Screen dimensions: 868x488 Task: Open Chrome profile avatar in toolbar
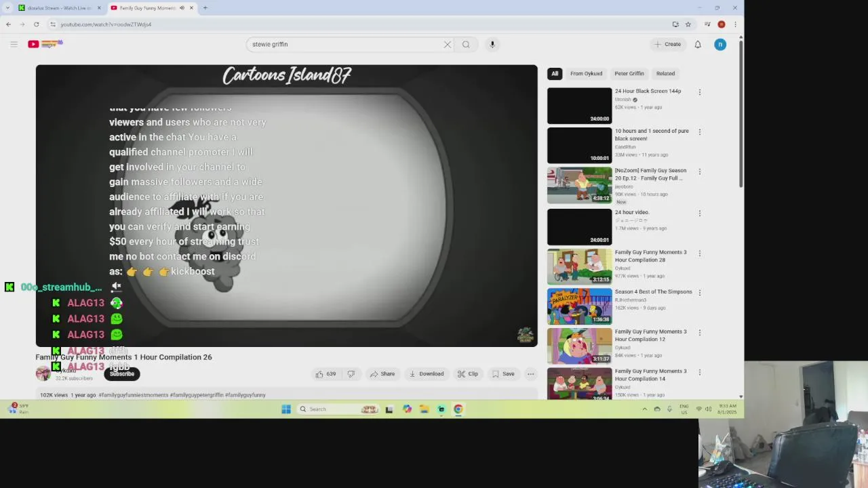722,24
